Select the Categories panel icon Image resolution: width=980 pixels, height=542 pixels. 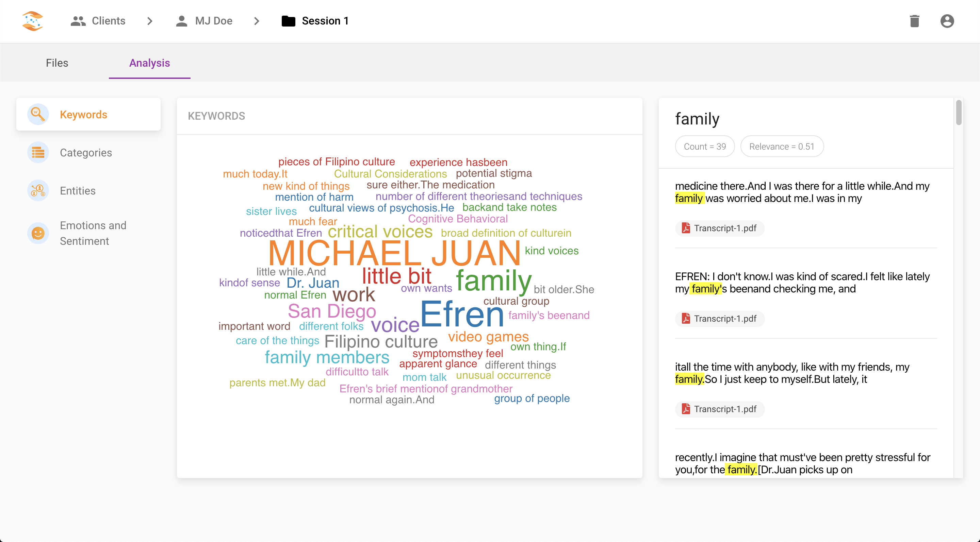pos(38,152)
